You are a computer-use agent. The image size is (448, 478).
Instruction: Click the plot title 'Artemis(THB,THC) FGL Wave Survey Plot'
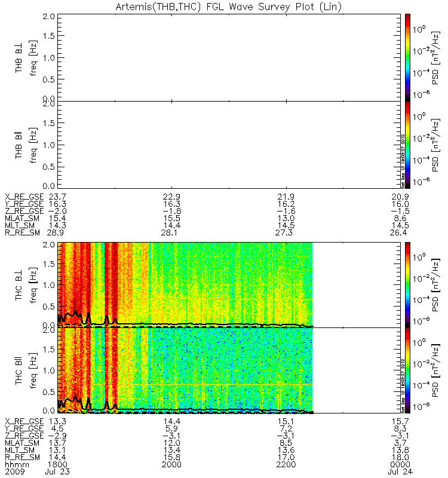229,7
